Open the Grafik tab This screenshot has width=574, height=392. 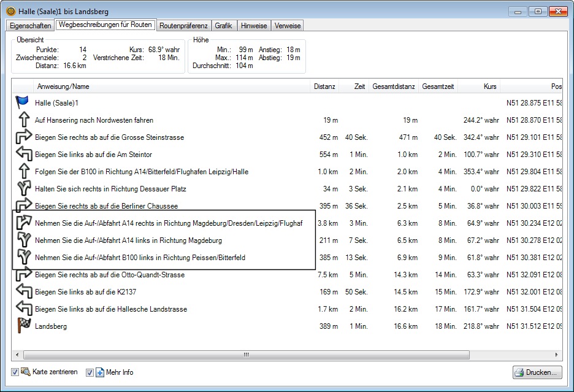[224, 26]
